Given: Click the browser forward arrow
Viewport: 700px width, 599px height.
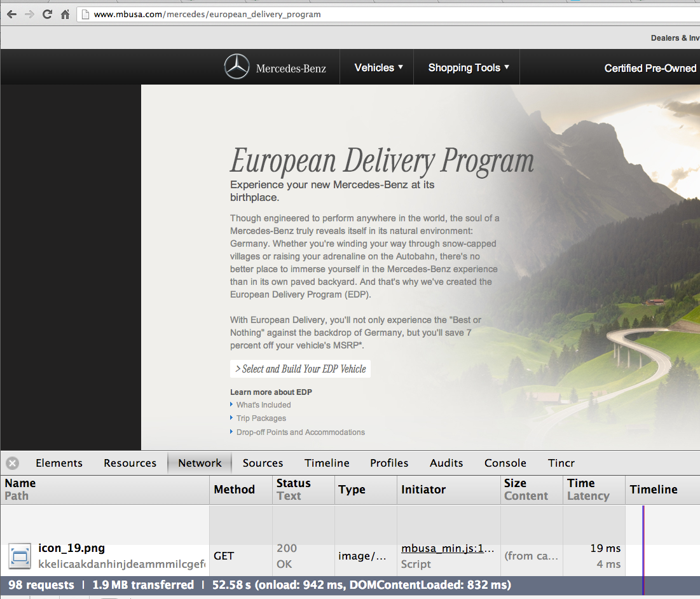Looking at the screenshot, I should [x=29, y=14].
